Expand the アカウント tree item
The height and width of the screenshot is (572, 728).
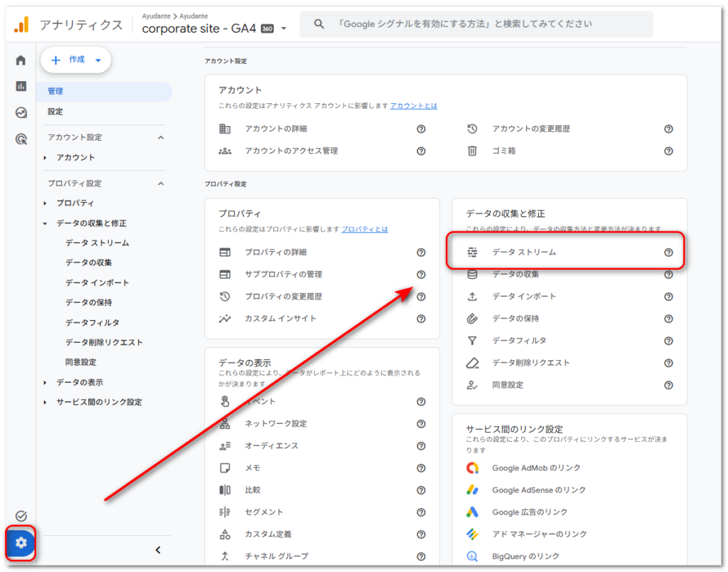point(45,158)
